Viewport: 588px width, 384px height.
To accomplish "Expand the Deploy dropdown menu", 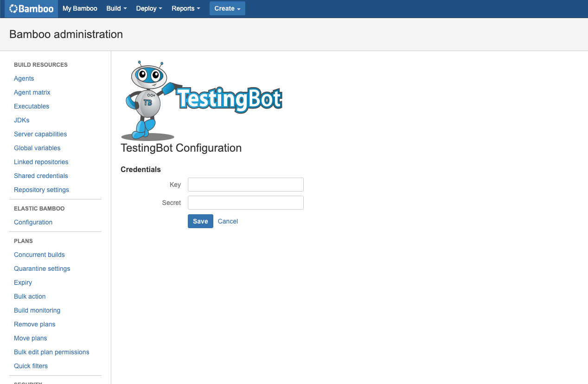I will click(x=149, y=8).
